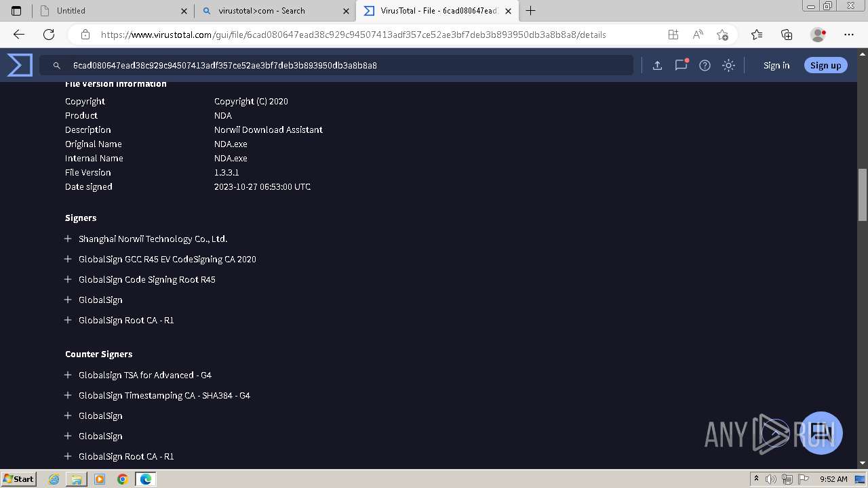The height and width of the screenshot is (488, 868).
Task: Expand GlobalSign GCC R45 EV CodeSigning CA 2020
Action: [x=68, y=259]
